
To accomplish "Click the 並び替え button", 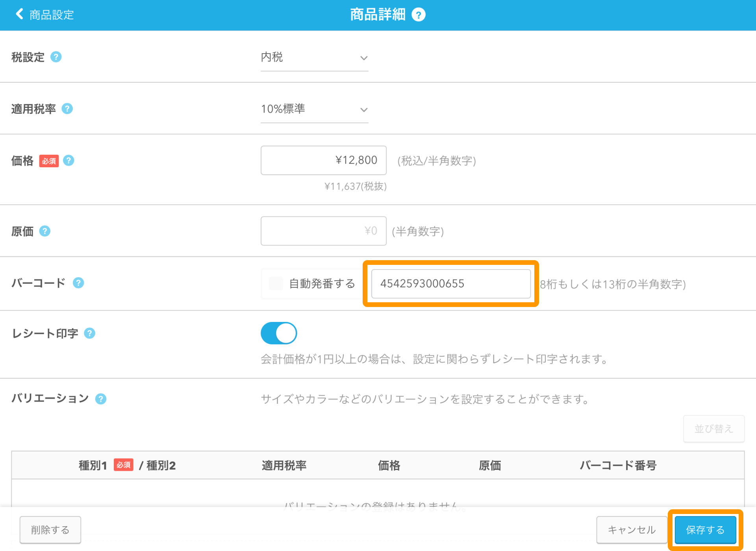I will [x=713, y=429].
